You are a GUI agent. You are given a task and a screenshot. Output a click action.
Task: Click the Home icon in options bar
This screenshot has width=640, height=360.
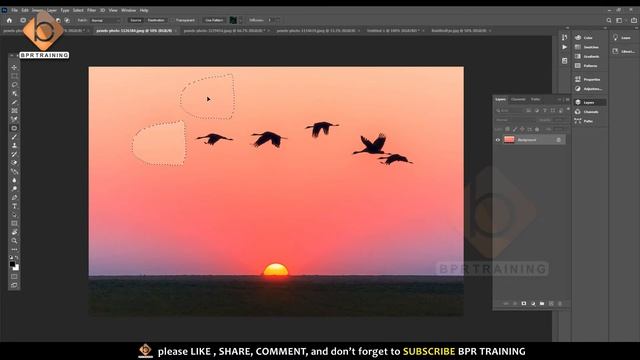pyautogui.click(x=9, y=20)
